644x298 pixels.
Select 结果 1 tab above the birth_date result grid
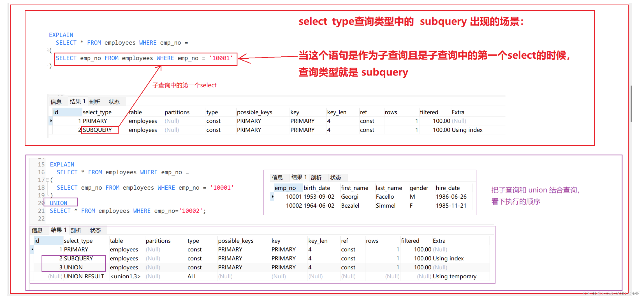(299, 177)
